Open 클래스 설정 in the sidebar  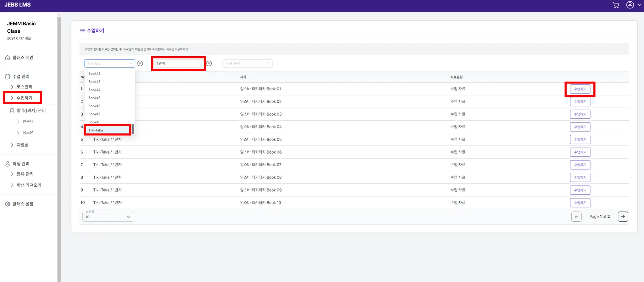point(23,204)
